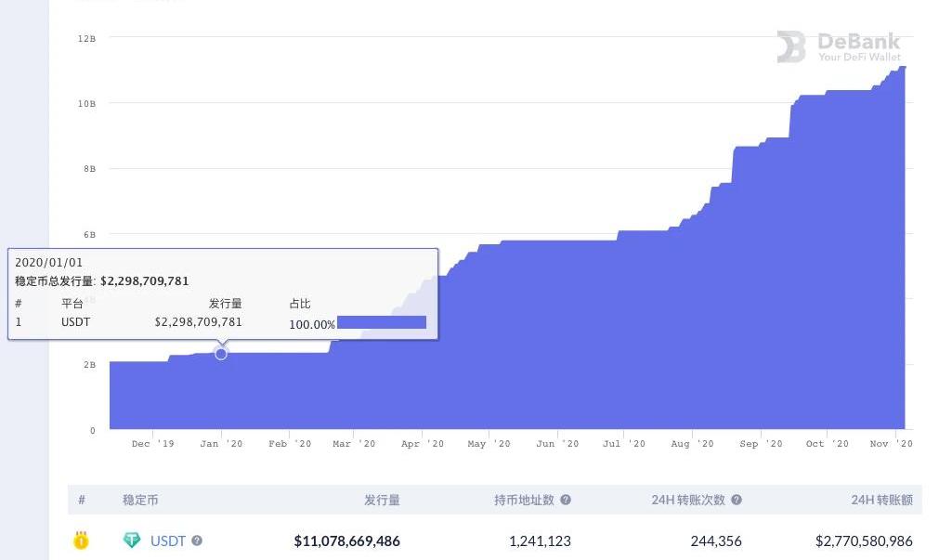Click the 12B y-axis label
Image resolution: width=939 pixels, height=560 pixels.
pos(86,38)
